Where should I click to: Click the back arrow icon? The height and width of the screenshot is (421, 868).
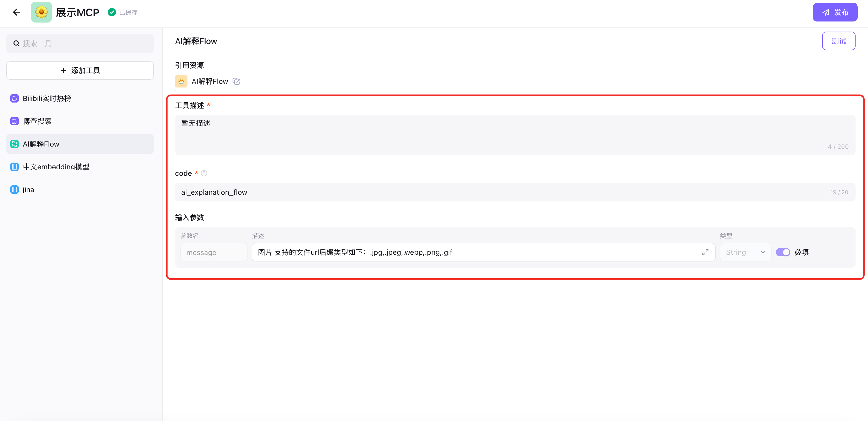[17, 12]
